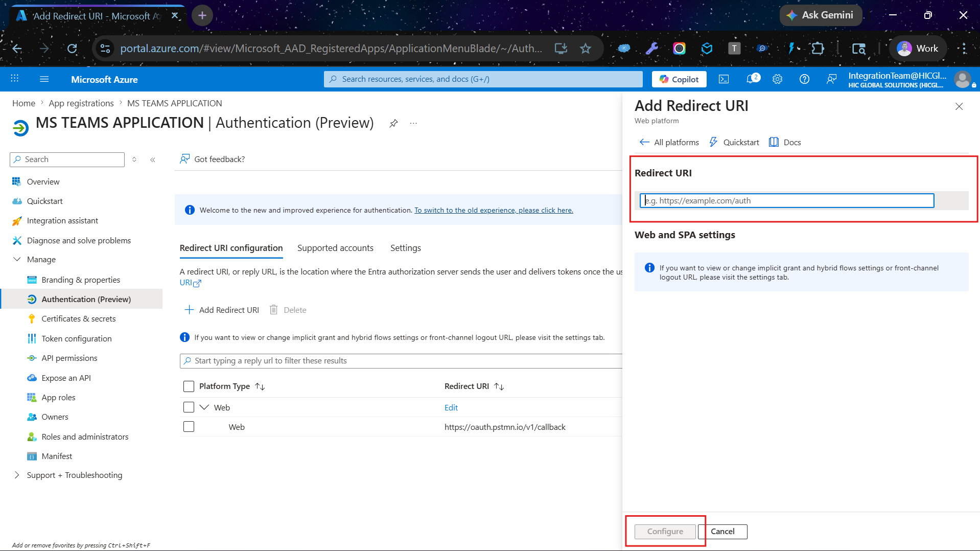Open Integration assistant
This screenshot has width=980, height=551.
coord(62,220)
